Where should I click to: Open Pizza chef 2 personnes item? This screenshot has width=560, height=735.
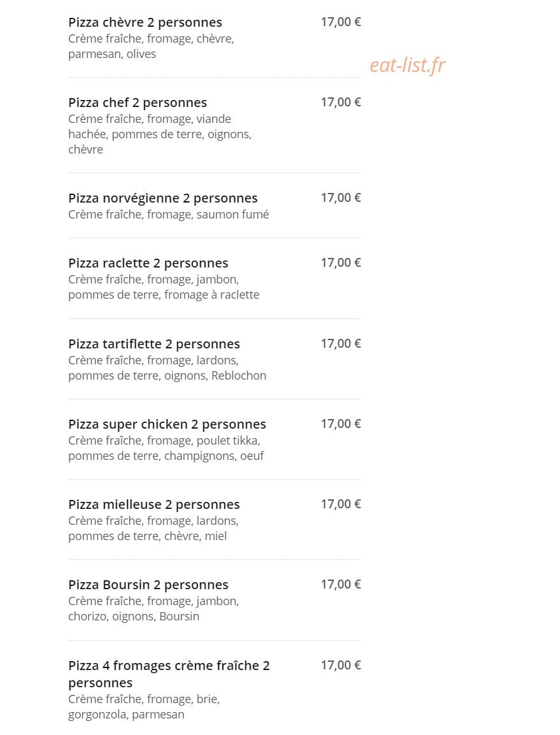click(x=138, y=103)
